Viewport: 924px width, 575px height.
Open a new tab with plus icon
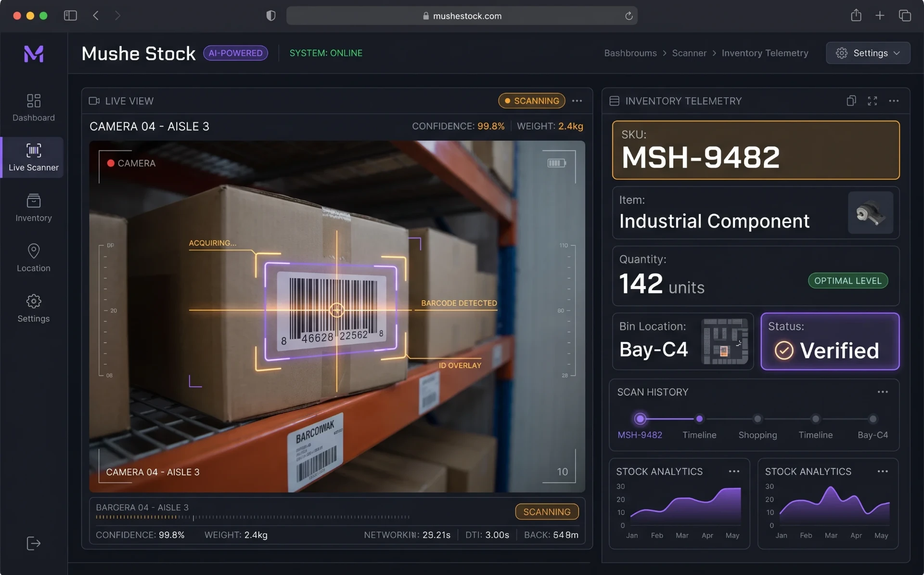point(880,15)
